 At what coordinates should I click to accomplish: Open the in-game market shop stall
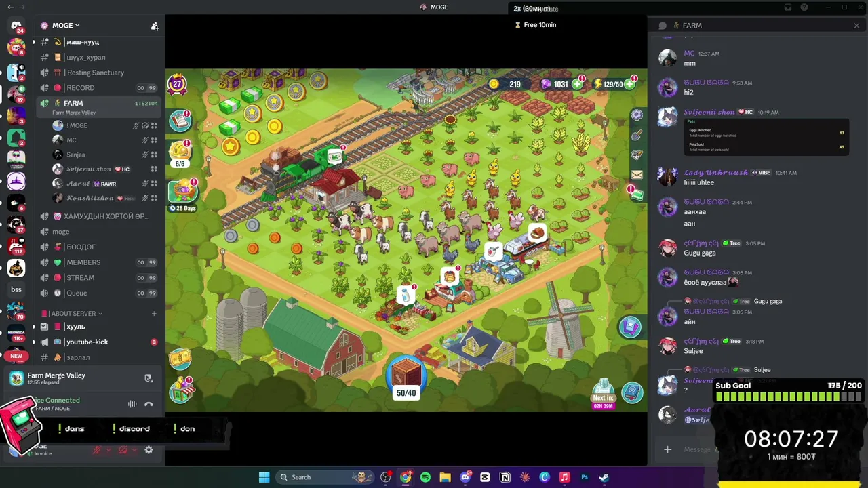(181, 390)
